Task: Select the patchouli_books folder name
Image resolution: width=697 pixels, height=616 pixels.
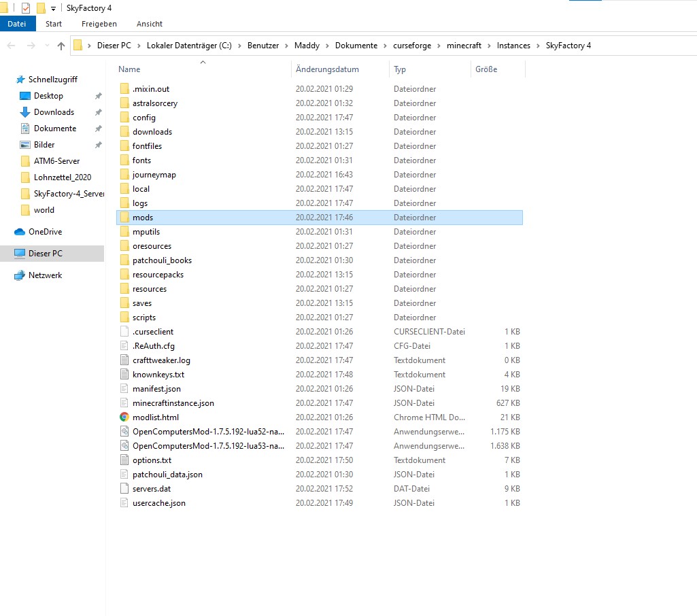Action: point(162,260)
